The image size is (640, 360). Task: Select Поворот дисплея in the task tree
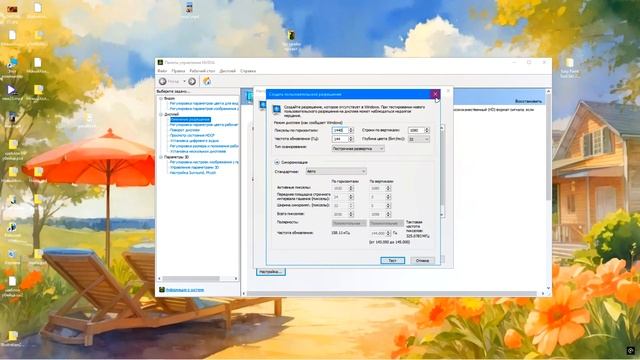(185, 130)
